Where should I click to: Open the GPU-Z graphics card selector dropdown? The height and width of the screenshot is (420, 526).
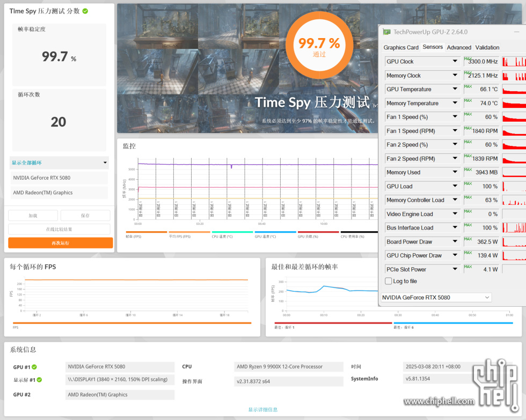[x=436, y=297]
